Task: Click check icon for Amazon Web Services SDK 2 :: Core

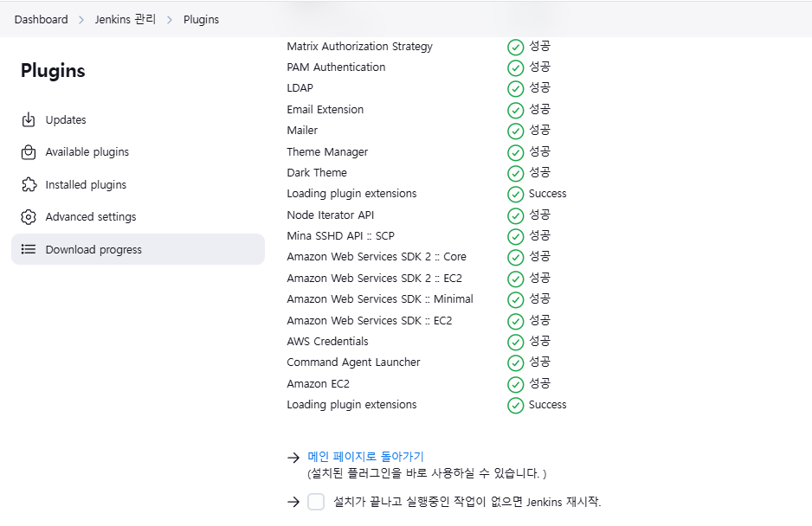Action: coord(515,257)
